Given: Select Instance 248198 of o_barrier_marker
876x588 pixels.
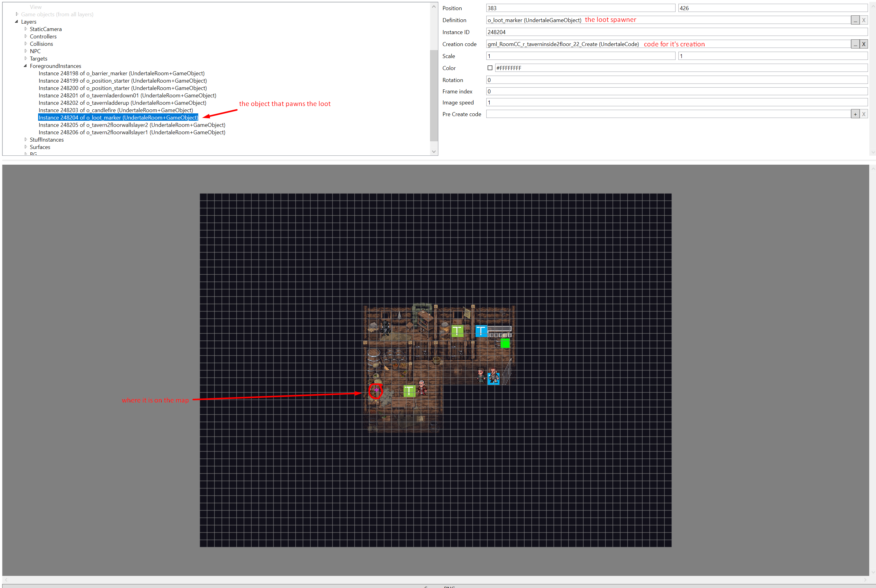Looking at the screenshot, I should 121,73.
